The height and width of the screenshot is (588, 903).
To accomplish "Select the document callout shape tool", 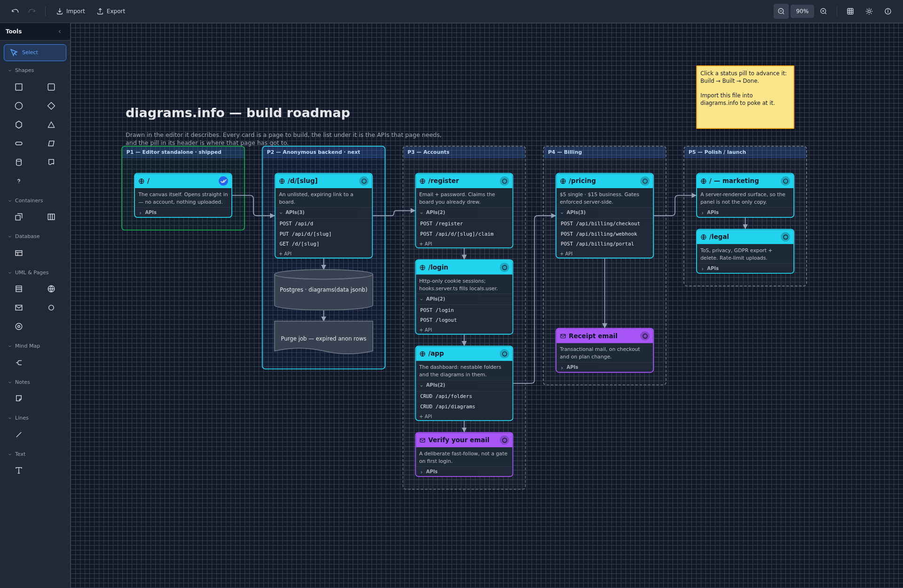I will (x=51, y=162).
